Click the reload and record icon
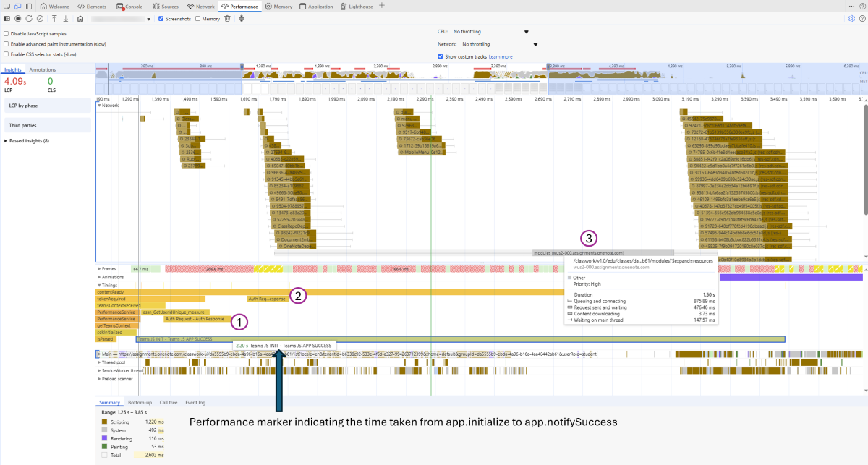This screenshot has width=868, height=465. tap(28, 19)
